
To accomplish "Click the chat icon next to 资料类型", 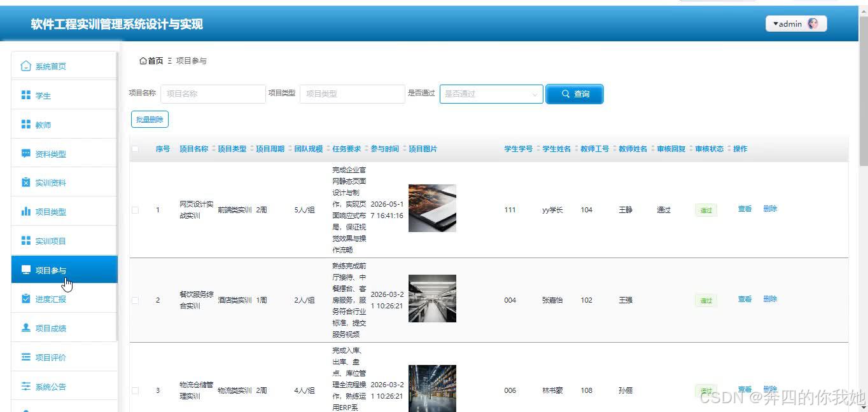I will coord(26,154).
